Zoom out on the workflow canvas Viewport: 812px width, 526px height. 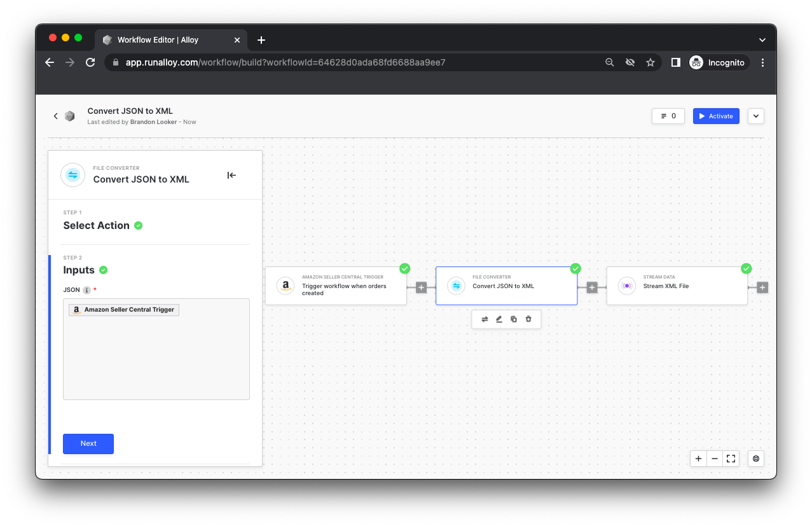coord(715,459)
